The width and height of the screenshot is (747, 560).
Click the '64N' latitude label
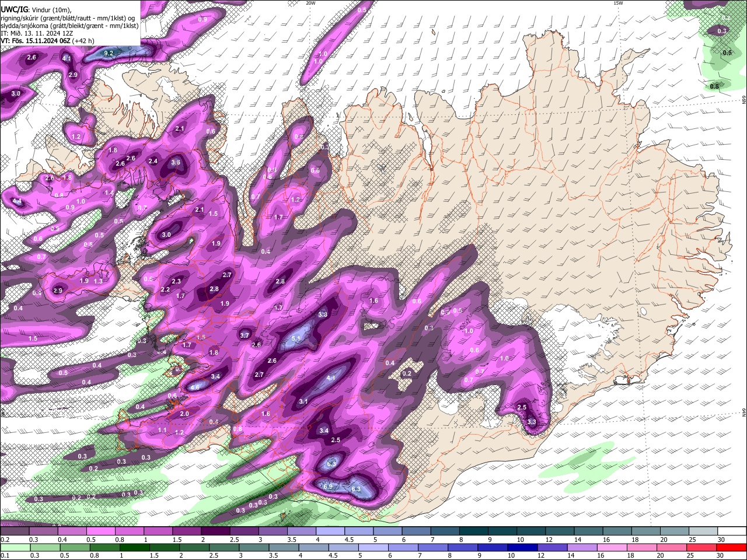pyautogui.click(x=744, y=413)
